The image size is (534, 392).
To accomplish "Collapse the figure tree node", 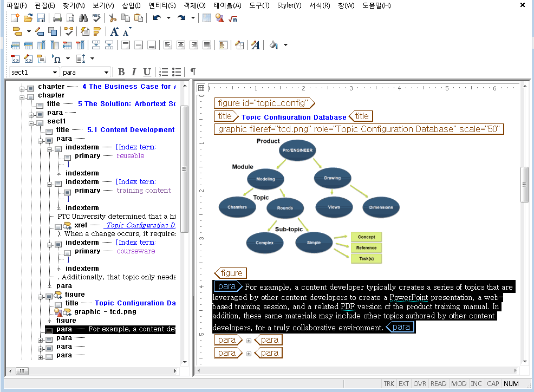I will pos(40,297).
